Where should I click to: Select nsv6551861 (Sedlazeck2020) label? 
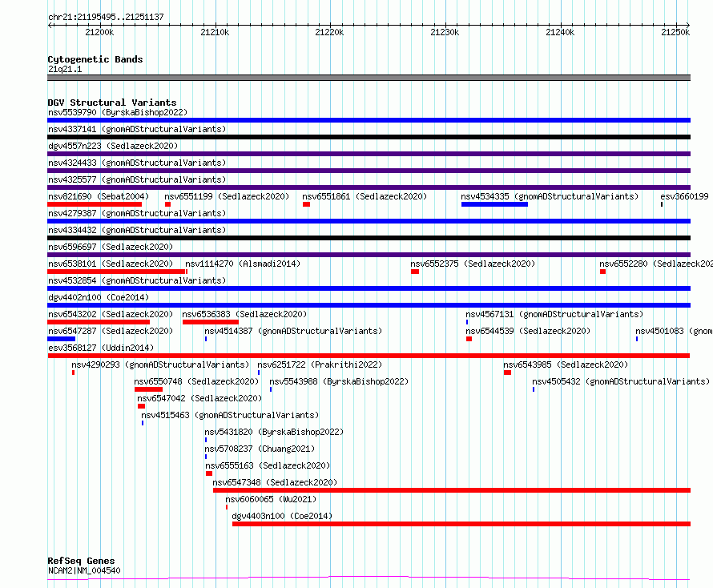tap(365, 196)
